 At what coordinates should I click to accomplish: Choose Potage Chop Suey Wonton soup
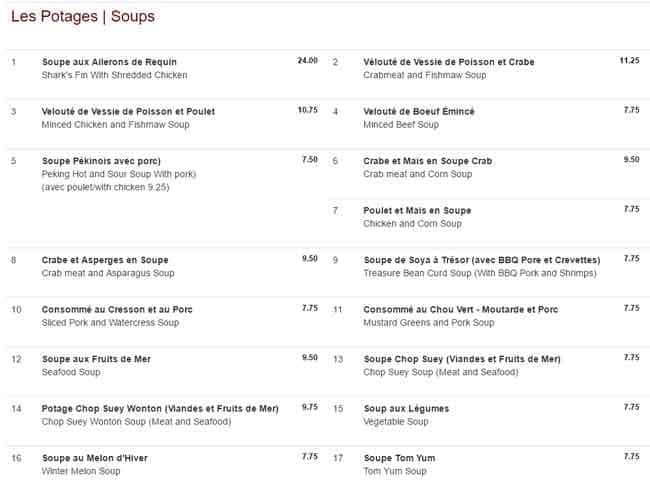pos(160,408)
